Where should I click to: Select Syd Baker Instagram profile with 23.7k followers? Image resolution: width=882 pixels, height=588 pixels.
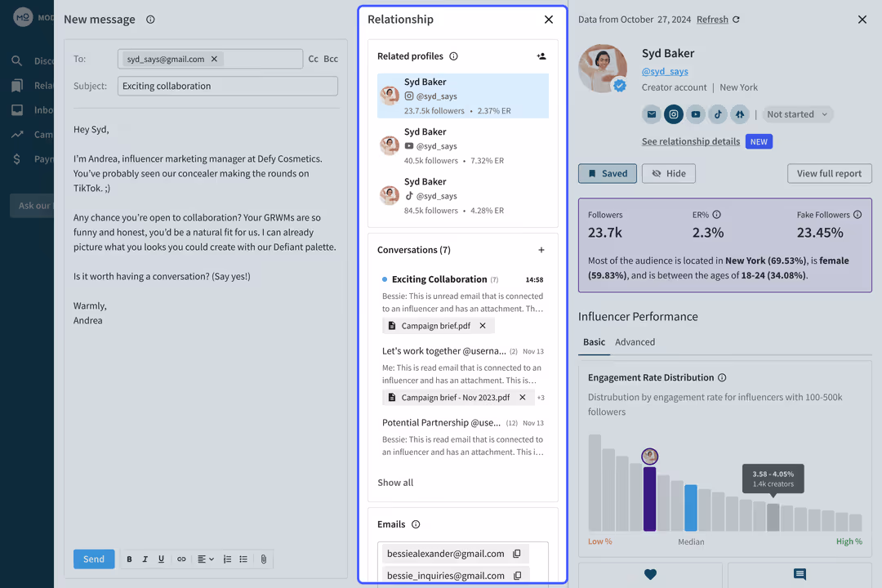click(463, 96)
